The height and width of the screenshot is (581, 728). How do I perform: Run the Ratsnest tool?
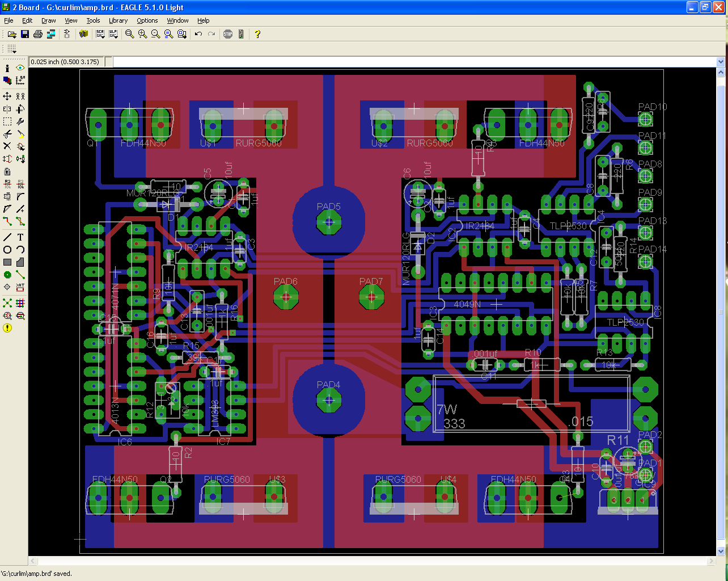(x=7, y=303)
